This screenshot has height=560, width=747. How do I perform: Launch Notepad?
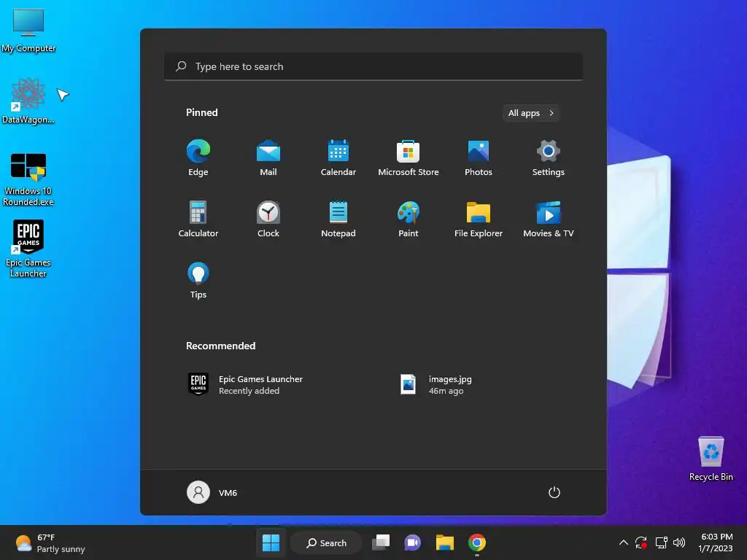338,219
